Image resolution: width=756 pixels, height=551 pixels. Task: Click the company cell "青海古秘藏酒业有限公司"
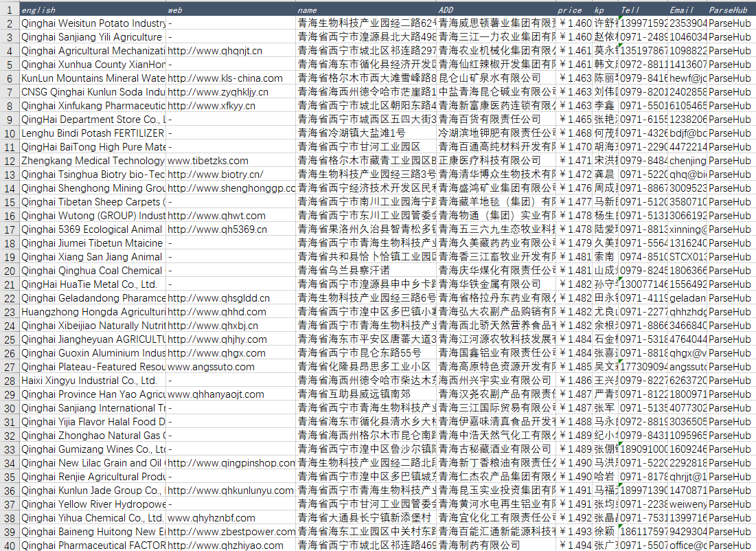tap(496, 449)
